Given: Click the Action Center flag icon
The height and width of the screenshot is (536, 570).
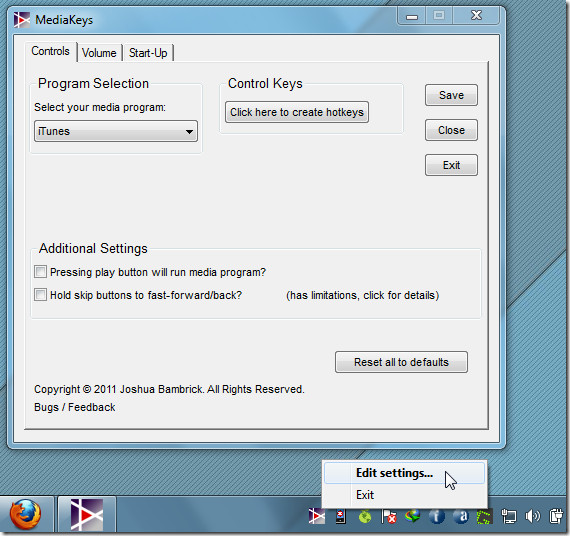Looking at the screenshot, I should tap(388, 516).
